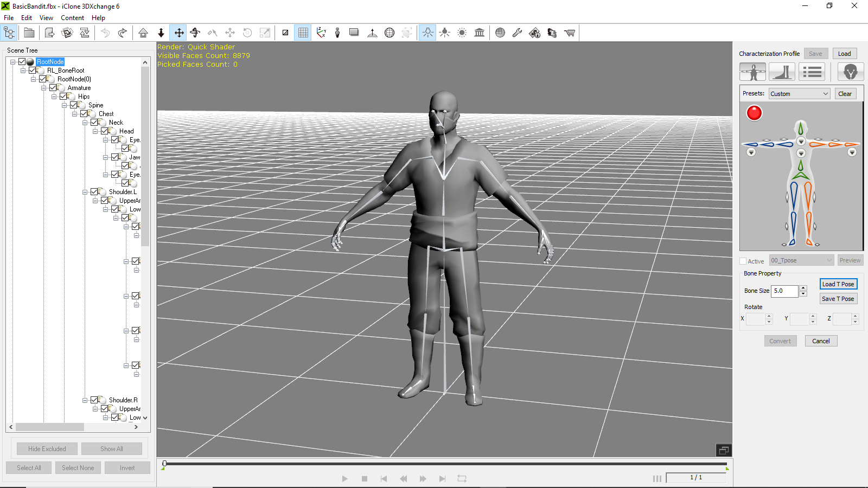Click the Select All button

coord(29,468)
